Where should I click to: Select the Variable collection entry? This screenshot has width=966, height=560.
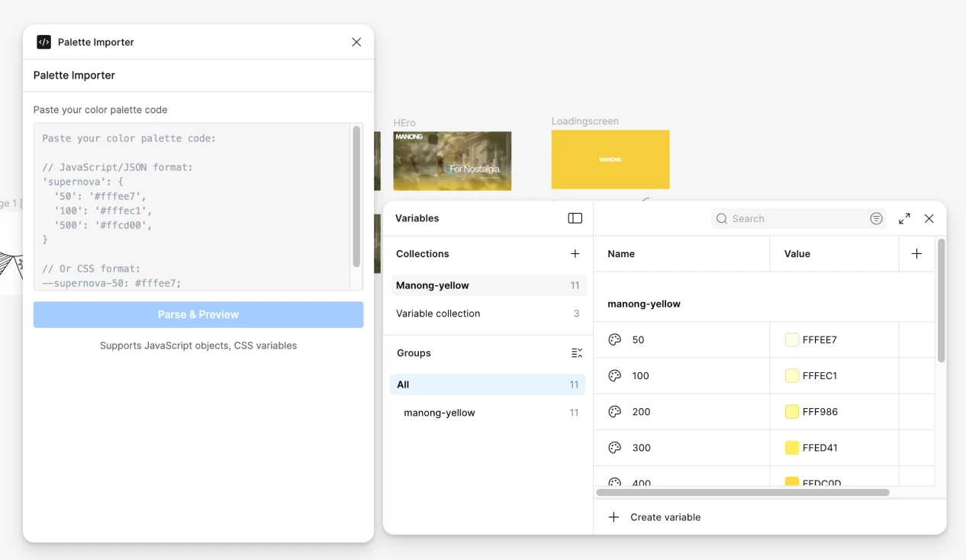438,313
